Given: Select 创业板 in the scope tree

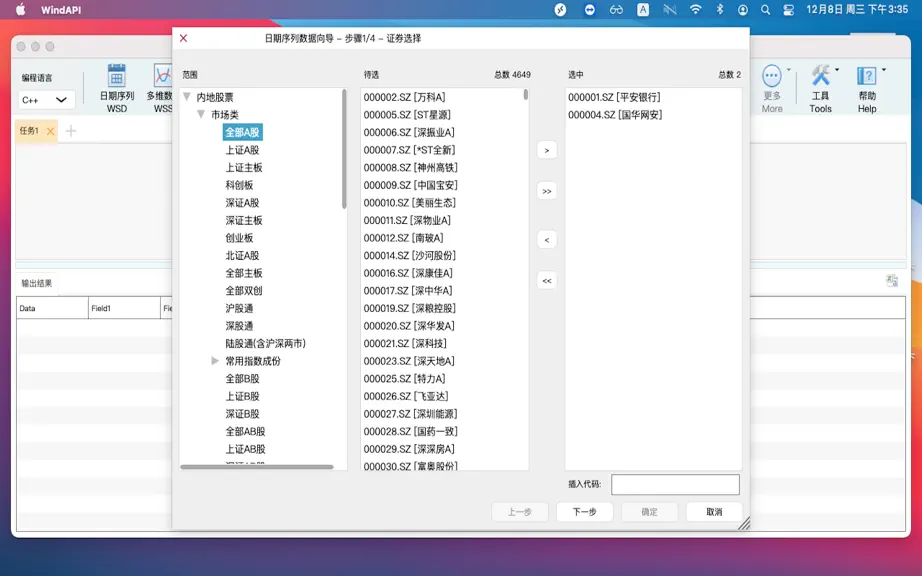Looking at the screenshot, I should [239, 237].
